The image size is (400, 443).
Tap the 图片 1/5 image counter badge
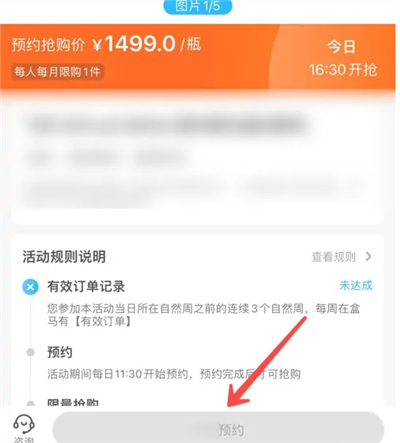198,6
